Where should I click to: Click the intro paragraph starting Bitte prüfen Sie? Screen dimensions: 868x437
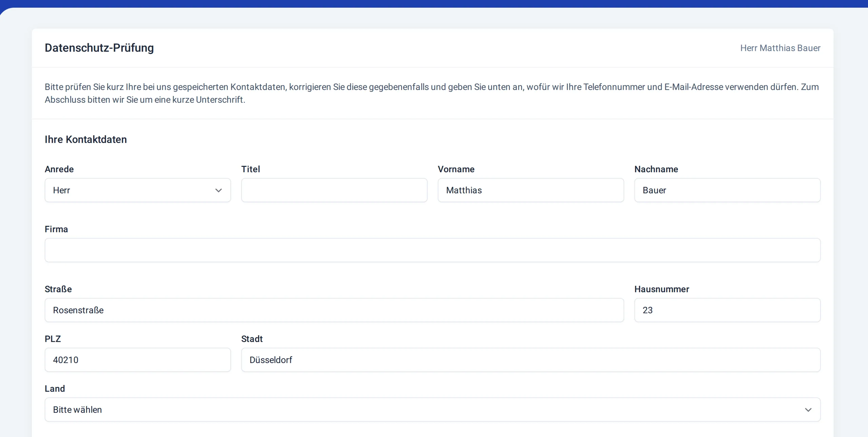coord(432,93)
